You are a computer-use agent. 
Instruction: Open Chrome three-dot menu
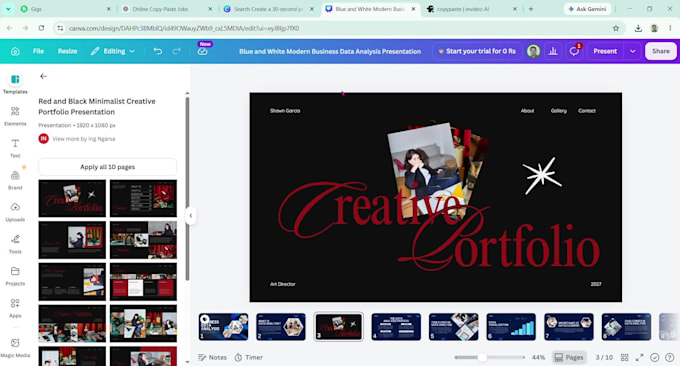click(670, 28)
